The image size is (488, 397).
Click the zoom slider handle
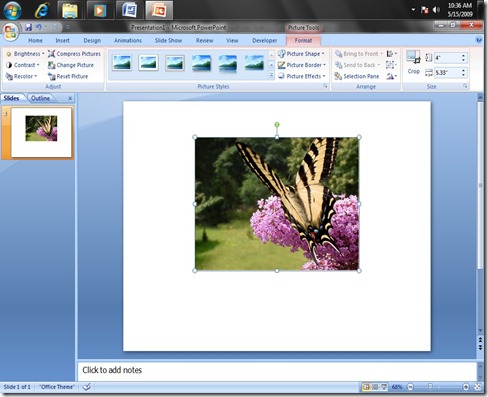pyautogui.click(x=430, y=387)
